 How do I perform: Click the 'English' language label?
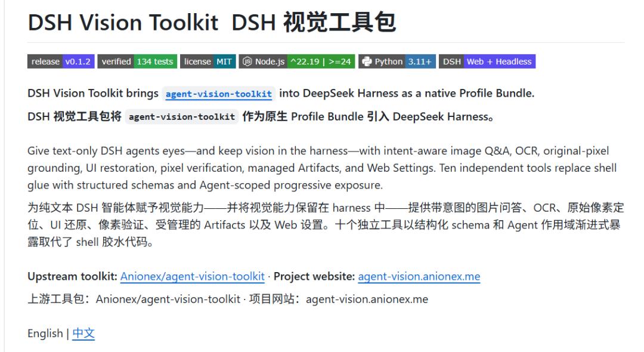coord(45,334)
